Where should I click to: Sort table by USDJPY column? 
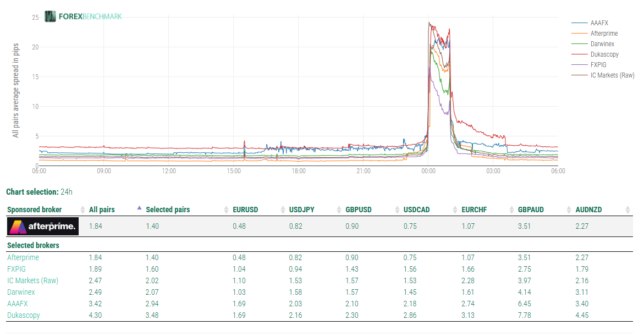pyautogui.click(x=301, y=210)
